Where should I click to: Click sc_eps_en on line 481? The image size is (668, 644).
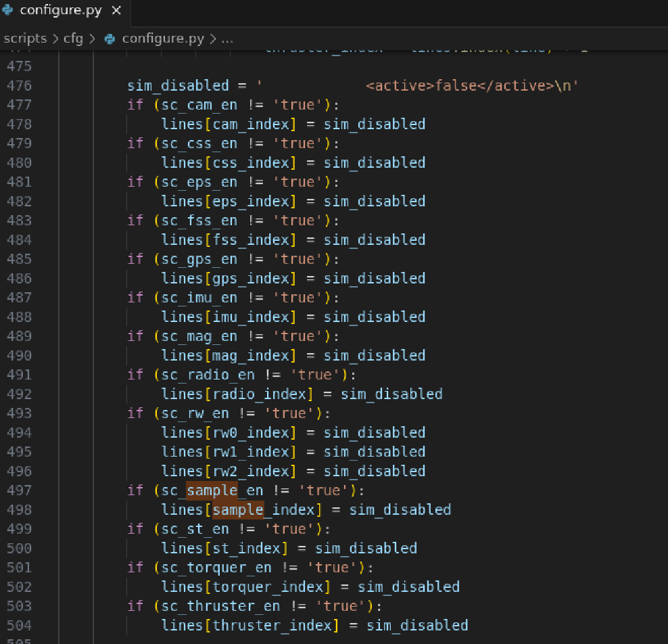tap(199, 183)
